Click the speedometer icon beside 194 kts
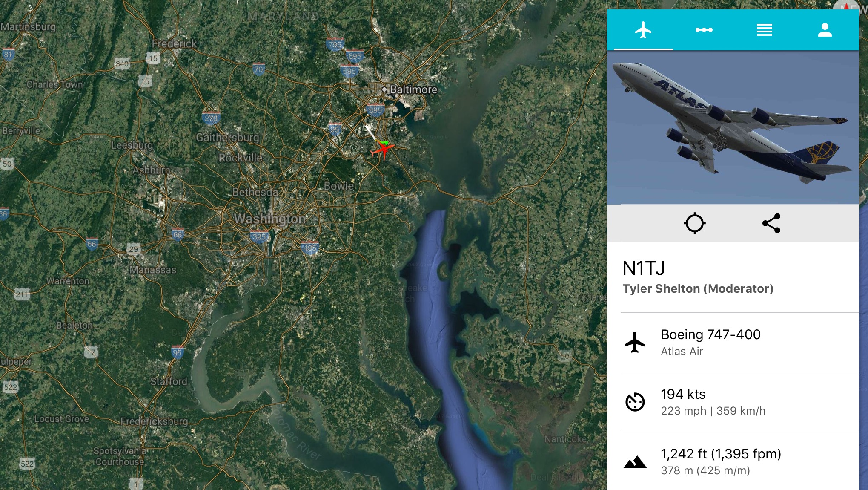This screenshot has height=490, width=868. point(635,402)
